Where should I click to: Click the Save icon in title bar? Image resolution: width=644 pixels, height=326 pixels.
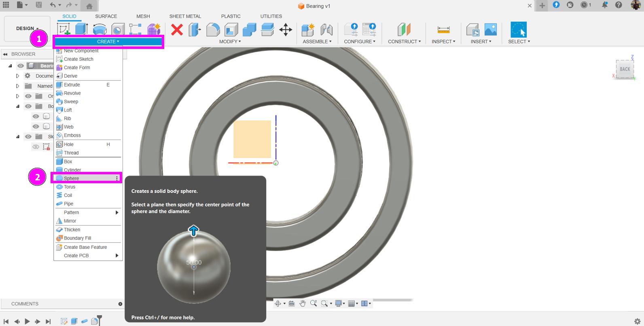pos(39,5)
